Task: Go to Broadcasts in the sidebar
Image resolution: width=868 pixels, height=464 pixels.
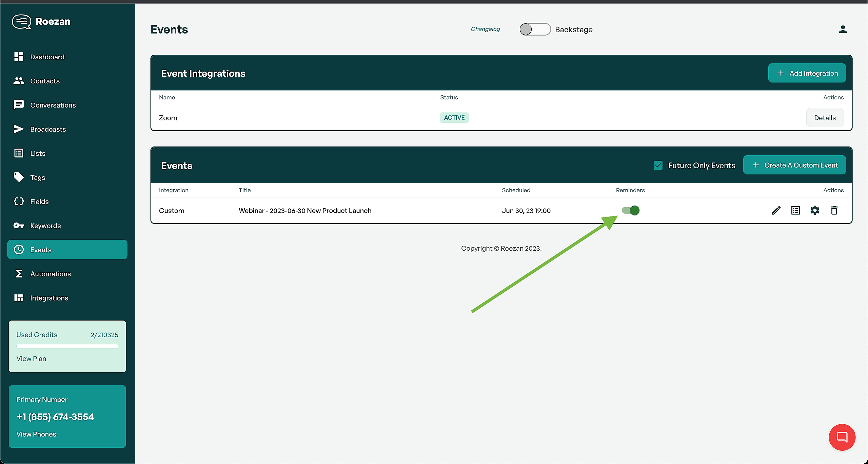Action: pyautogui.click(x=48, y=129)
